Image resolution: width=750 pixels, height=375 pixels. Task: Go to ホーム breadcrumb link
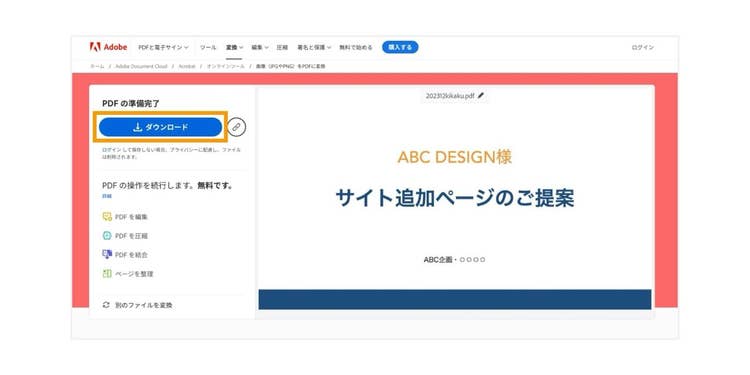point(97,66)
